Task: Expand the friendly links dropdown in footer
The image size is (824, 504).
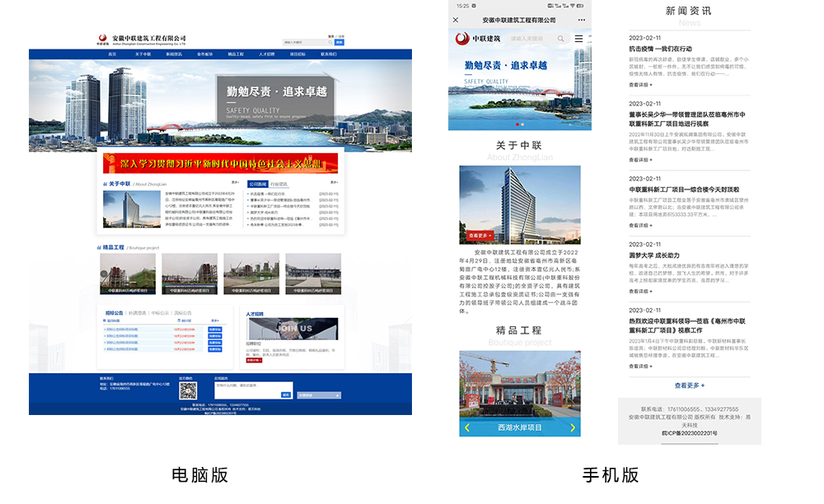Action: 318,395
